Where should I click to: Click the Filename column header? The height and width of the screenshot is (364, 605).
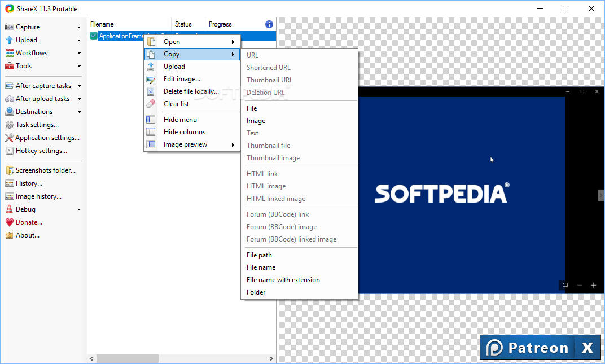tap(129, 24)
